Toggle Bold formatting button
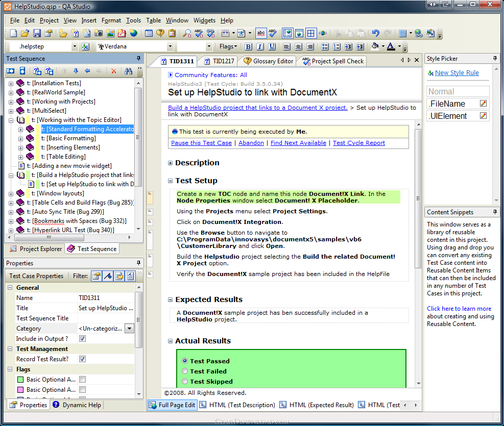 (248, 46)
